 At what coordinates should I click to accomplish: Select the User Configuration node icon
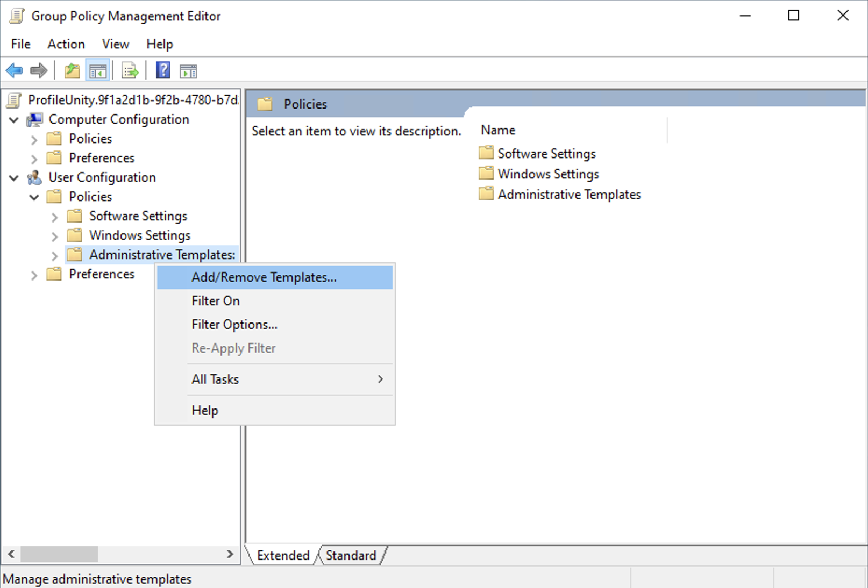pyautogui.click(x=35, y=177)
